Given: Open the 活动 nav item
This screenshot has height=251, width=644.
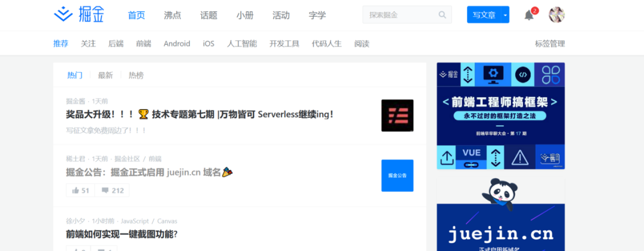Looking at the screenshot, I should click(281, 15).
